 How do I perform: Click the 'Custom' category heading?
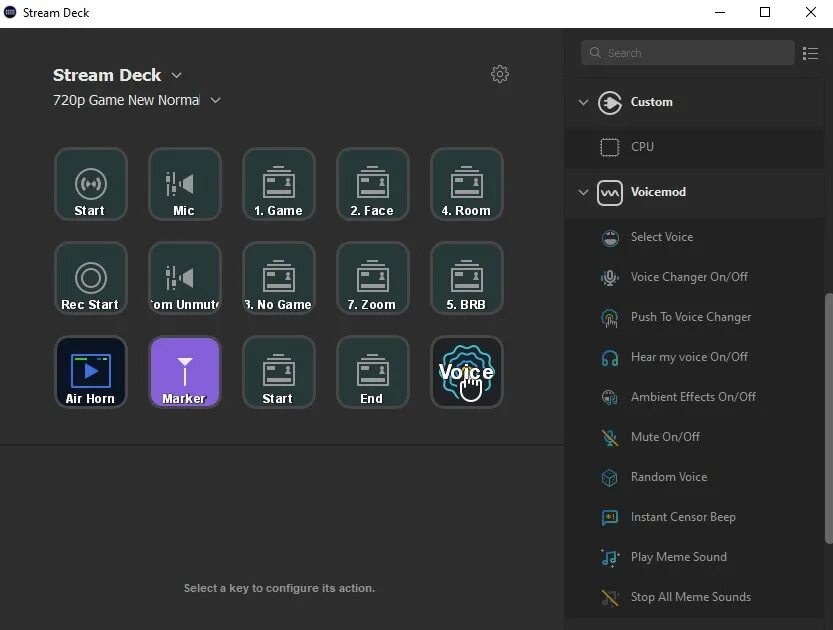(651, 102)
